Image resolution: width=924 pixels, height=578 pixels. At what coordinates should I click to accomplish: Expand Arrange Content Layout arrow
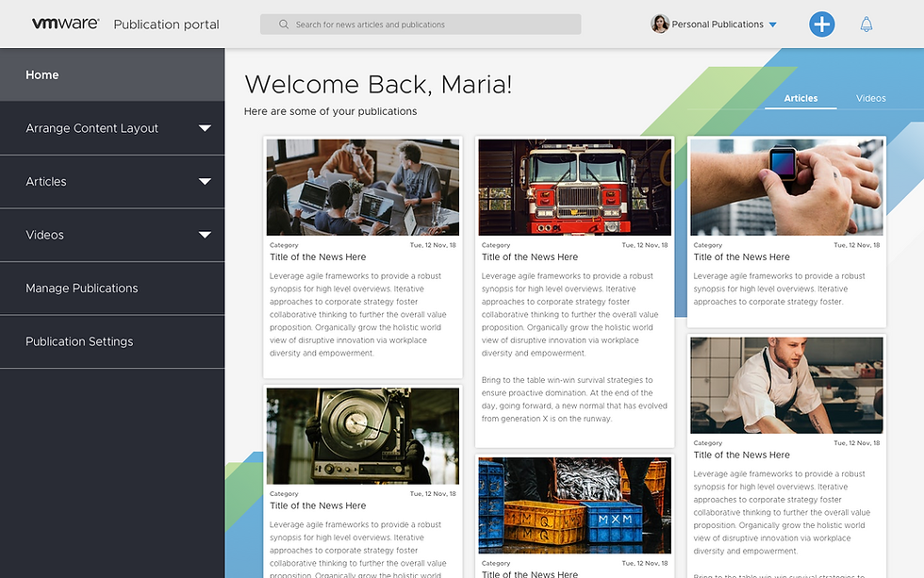point(205,128)
